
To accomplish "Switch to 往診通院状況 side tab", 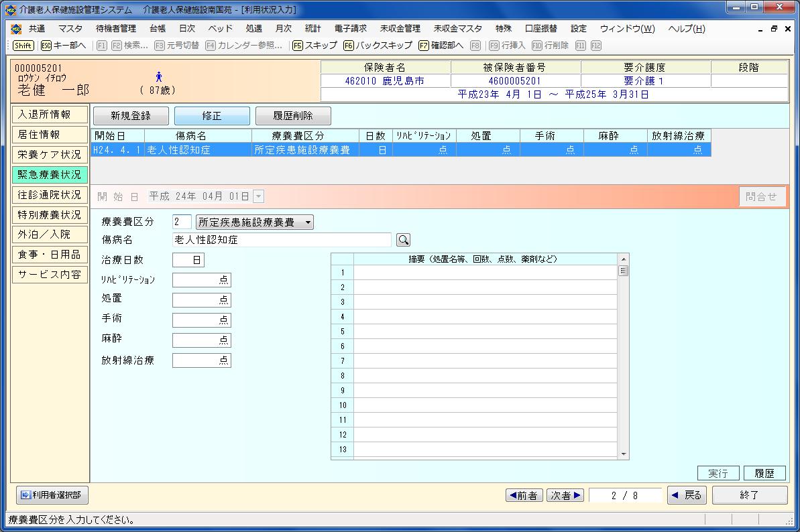I will tap(50, 195).
